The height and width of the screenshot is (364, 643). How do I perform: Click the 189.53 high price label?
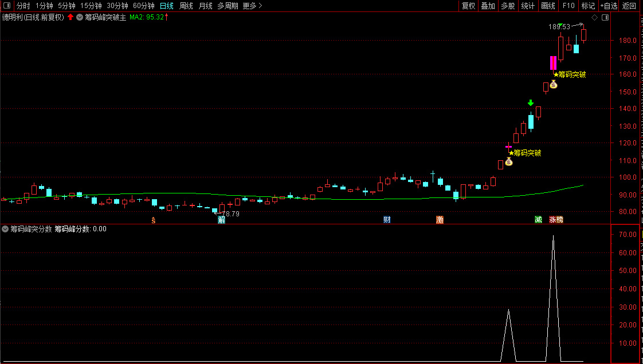click(559, 27)
